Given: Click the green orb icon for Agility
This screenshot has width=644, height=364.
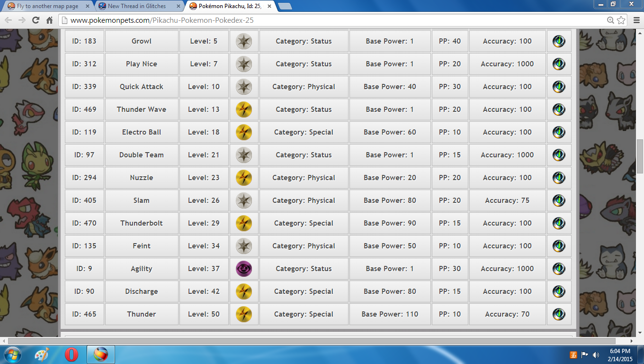Looking at the screenshot, I should click(559, 269).
